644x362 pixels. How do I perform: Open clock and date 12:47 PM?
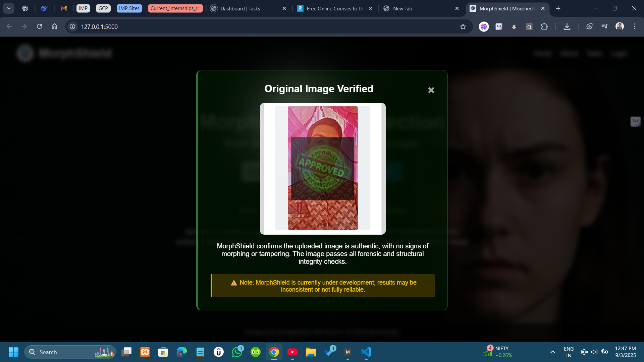[x=625, y=352]
